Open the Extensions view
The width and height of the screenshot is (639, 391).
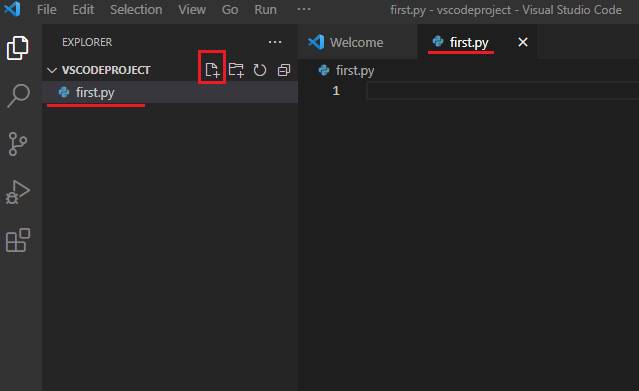click(18, 240)
